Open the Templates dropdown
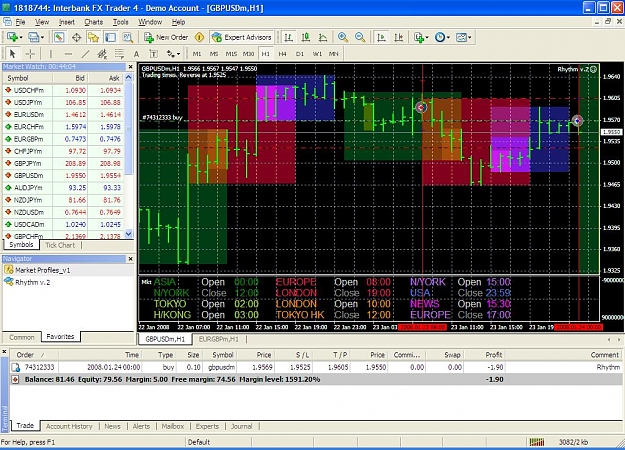This screenshot has height=450, width=625. [463, 37]
